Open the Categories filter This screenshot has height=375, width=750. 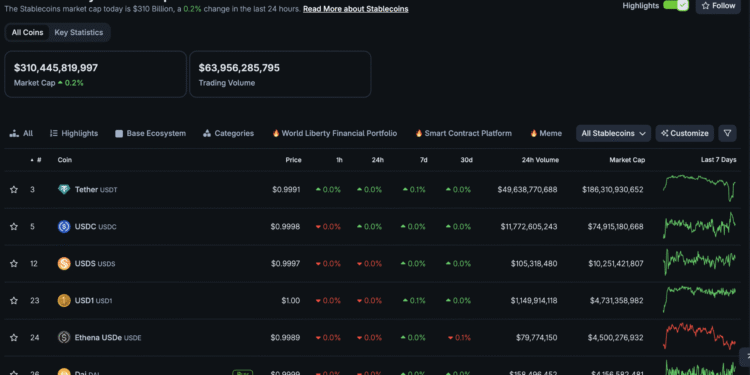(x=229, y=133)
